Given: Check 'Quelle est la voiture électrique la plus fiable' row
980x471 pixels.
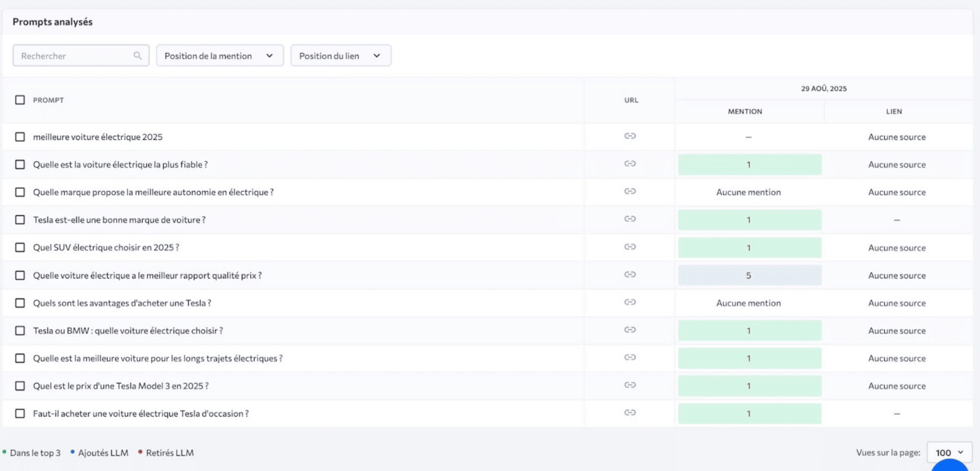Looking at the screenshot, I should tap(20, 164).
